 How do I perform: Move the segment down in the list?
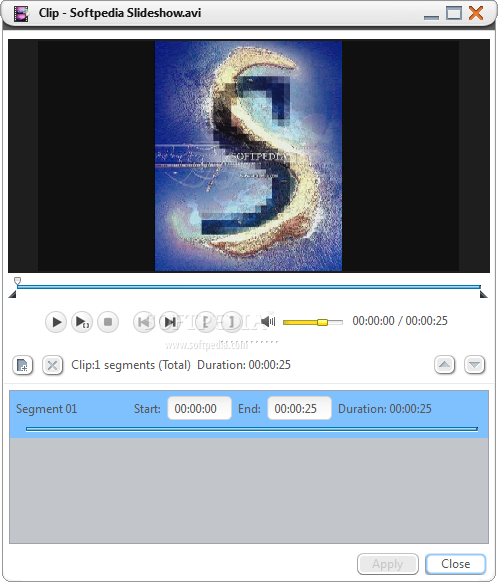click(475, 365)
